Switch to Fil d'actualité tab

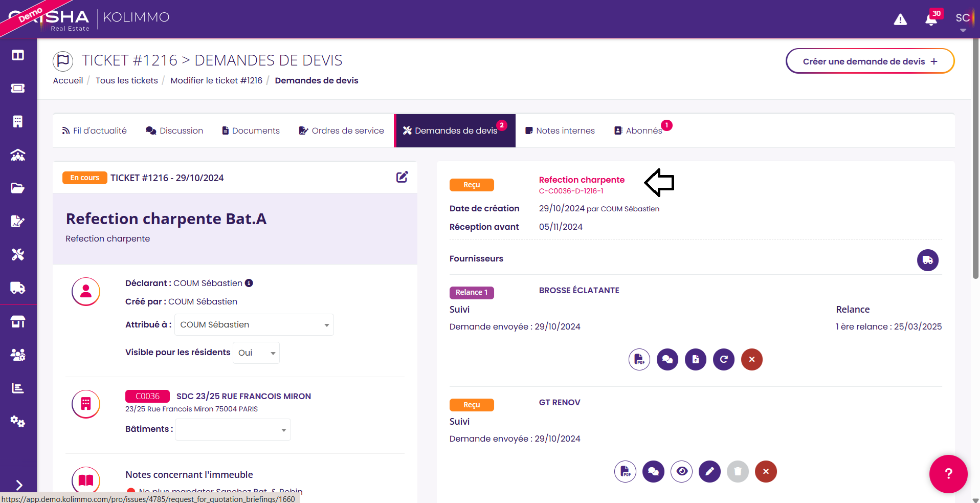click(x=95, y=130)
